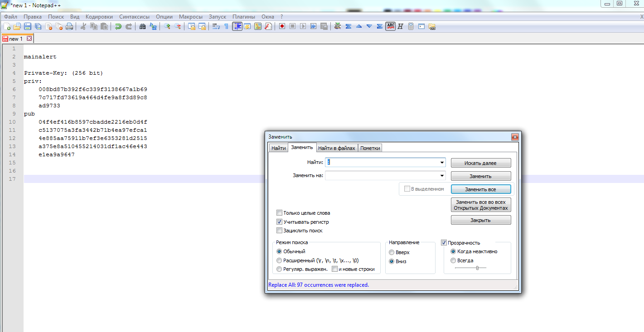Toggle 'и новые строки' checkbox
The image size is (644, 332).
click(335, 269)
